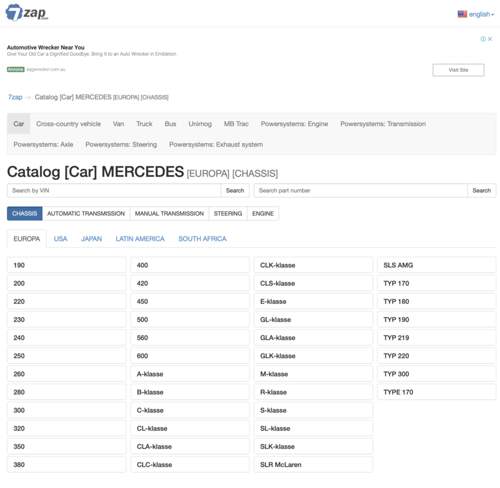Select Cross-country vehicle category
Image resolution: width=500 pixels, height=488 pixels.
tap(68, 124)
